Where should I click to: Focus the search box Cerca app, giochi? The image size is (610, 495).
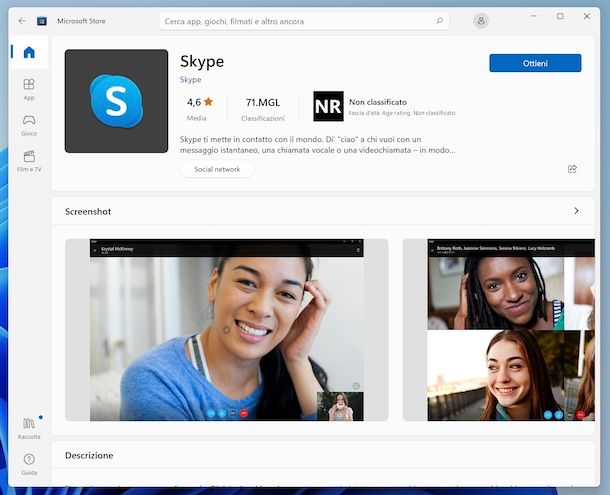[x=304, y=21]
